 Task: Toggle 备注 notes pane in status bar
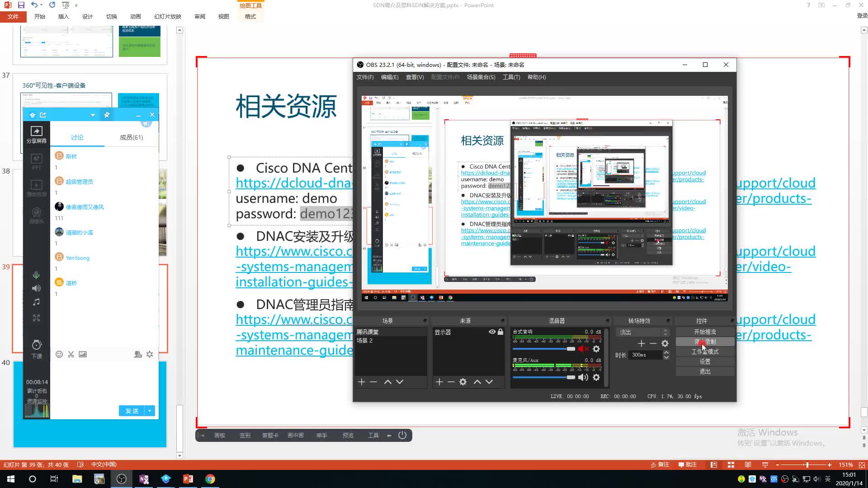point(660,465)
